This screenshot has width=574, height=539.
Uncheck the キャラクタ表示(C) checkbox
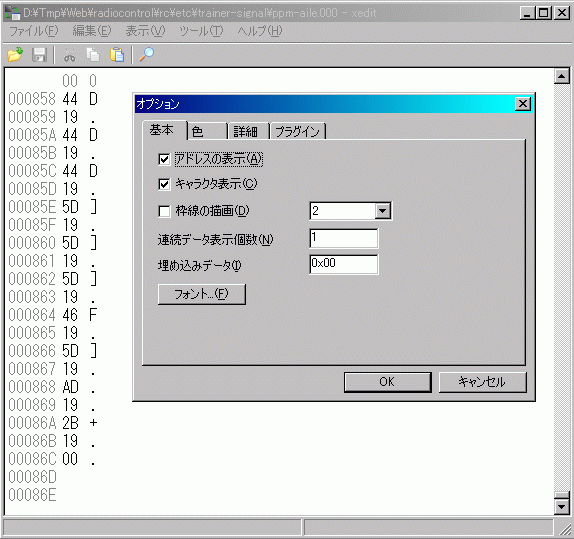pyautogui.click(x=164, y=184)
